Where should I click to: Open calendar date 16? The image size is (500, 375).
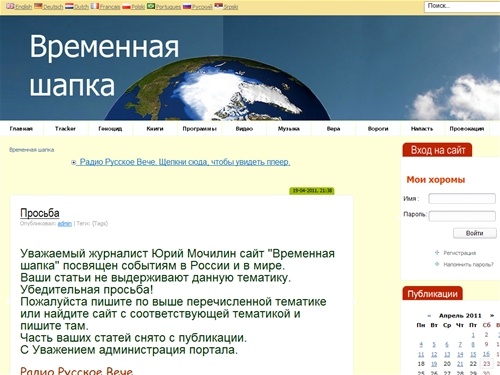tap(486, 354)
